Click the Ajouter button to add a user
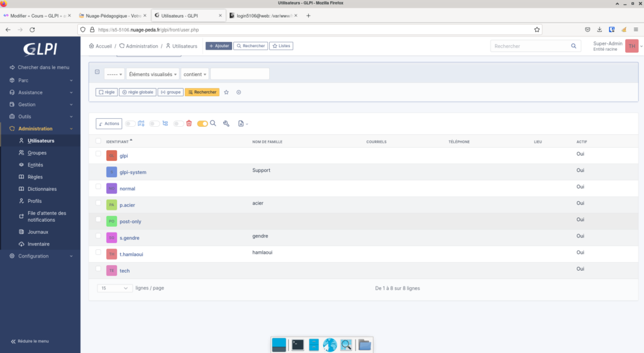Screen dimensions: 644x353 coord(219,46)
